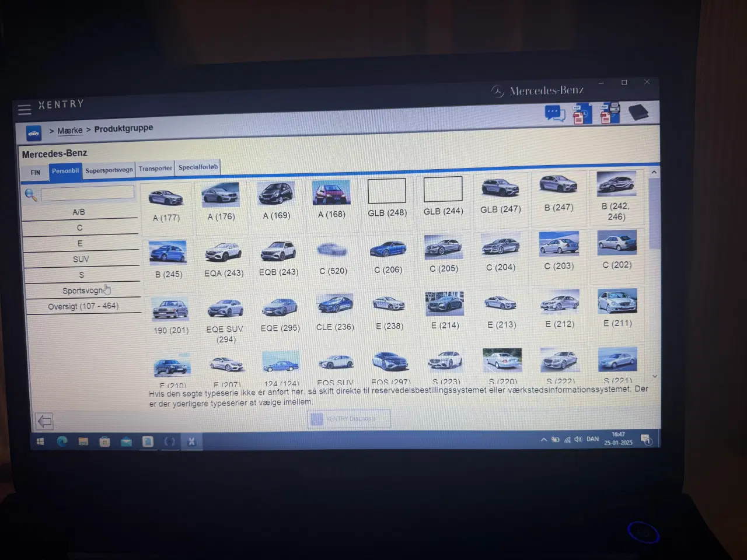Open the PDF with clock icon
The image size is (747, 560).
[x=582, y=114]
